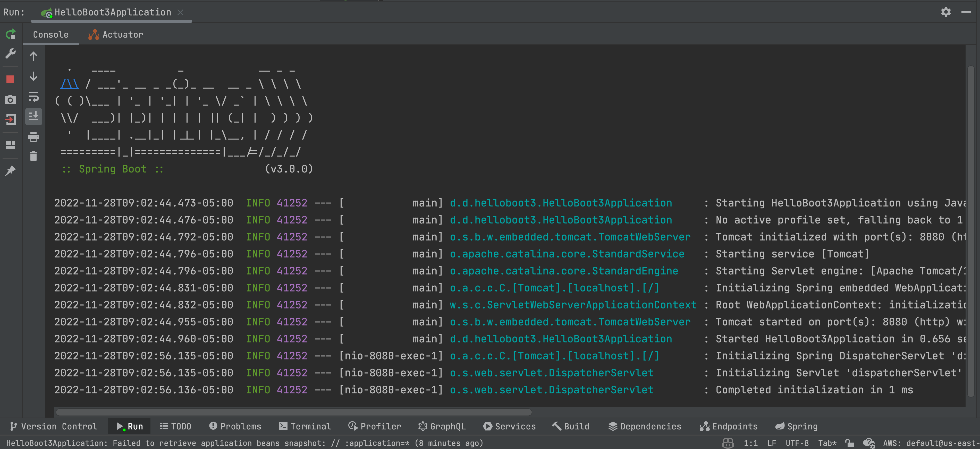Open Run tool window settings gear
The width and height of the screenshot is (980, 449).
tap(946, 12)
